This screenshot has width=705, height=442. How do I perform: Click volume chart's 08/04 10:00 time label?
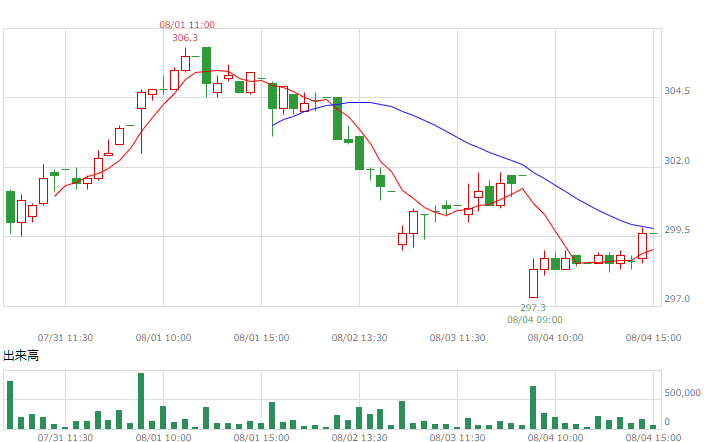(555, 438)
